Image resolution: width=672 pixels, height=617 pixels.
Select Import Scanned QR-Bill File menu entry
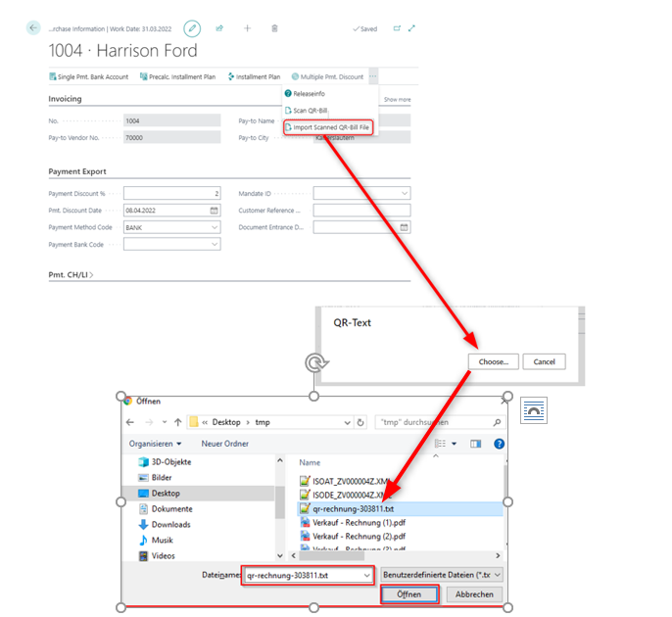327,127
